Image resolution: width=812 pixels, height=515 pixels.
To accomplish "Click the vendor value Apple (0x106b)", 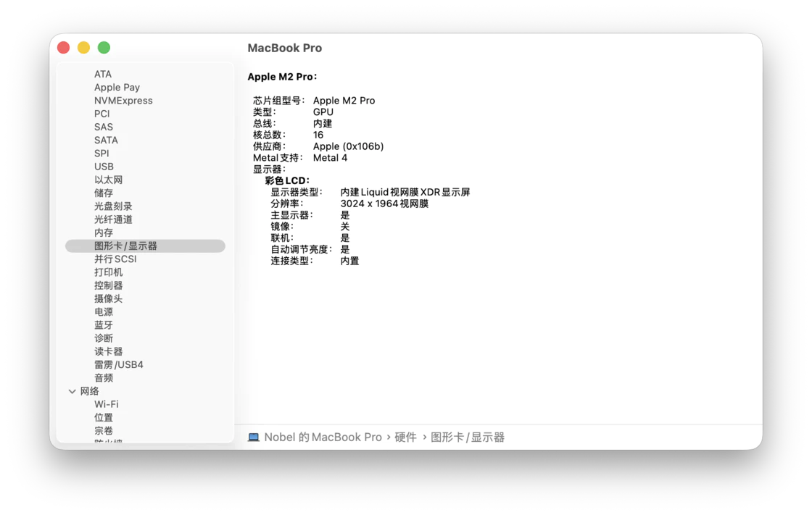I will click(349, 146).
